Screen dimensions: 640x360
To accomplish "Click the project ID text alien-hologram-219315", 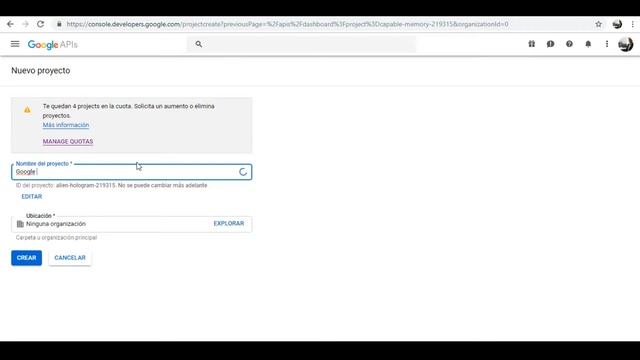I will 86,185.
